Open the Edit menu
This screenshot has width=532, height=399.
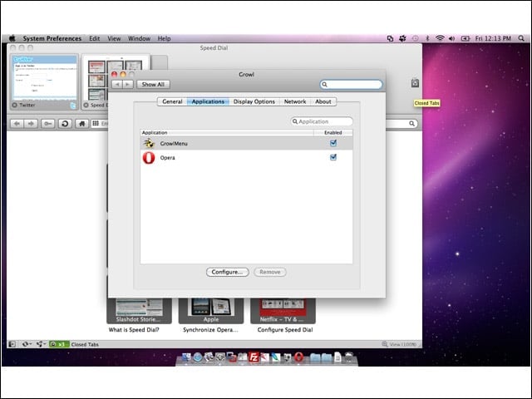click(x=94, y=38)
